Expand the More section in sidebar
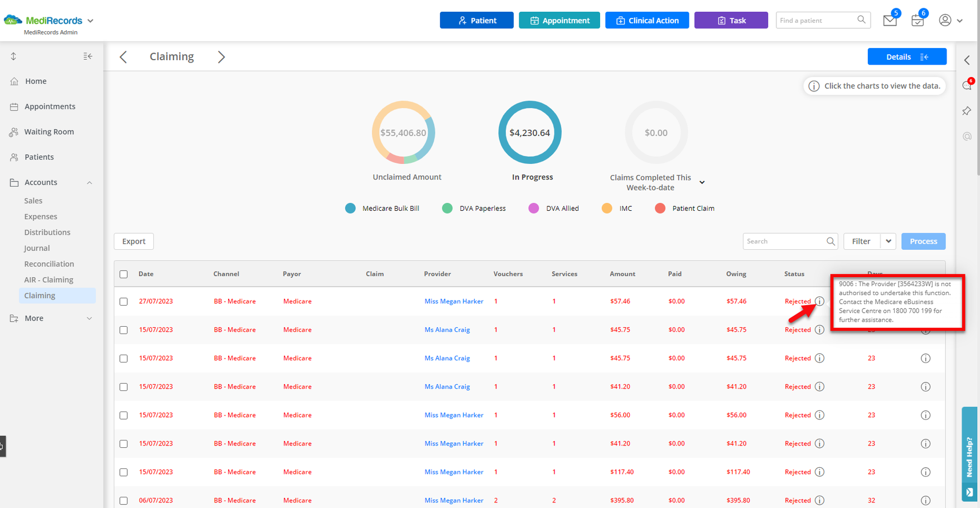 point(89,318)
